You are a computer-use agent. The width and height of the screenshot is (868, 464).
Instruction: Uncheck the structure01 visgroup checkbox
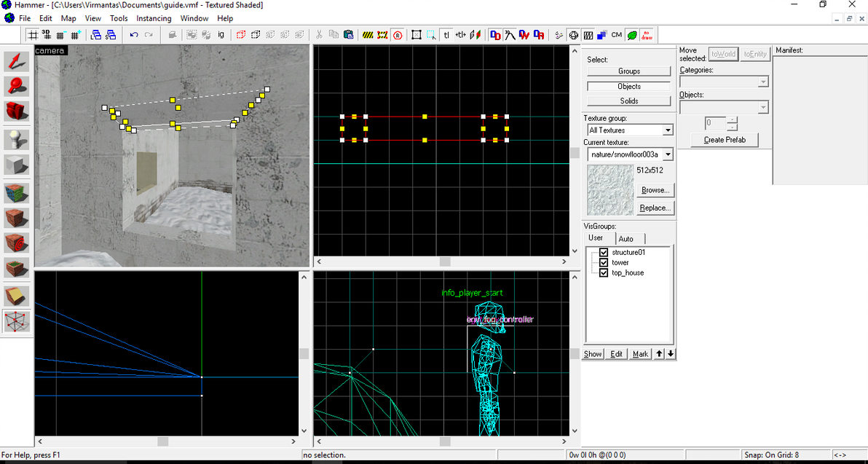coord(604,252)
